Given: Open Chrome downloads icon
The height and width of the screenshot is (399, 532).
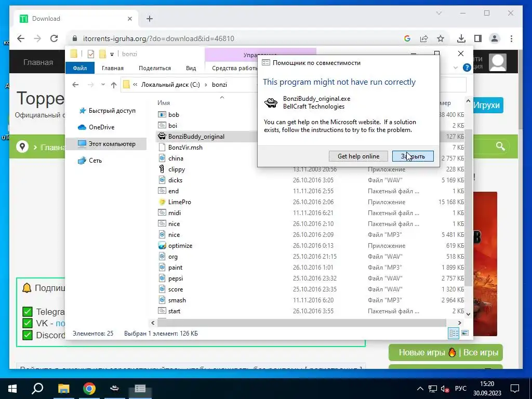Looking at the screenshot, I should (461, 38).
